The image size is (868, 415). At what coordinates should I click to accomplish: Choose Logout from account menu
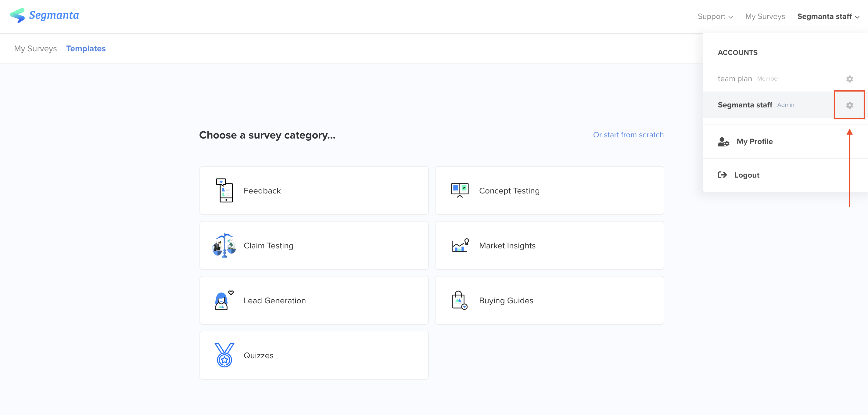point(785,175)
